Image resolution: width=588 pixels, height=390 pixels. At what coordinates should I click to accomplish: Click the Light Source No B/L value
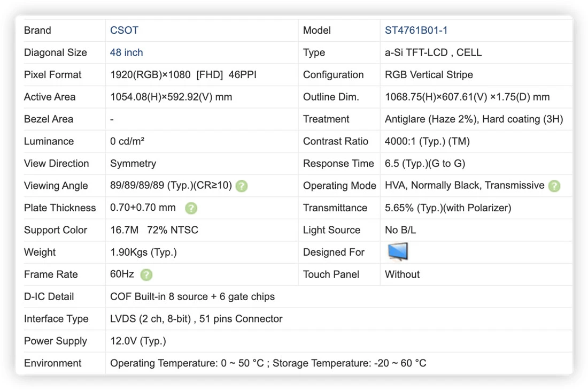pos(400,230)
